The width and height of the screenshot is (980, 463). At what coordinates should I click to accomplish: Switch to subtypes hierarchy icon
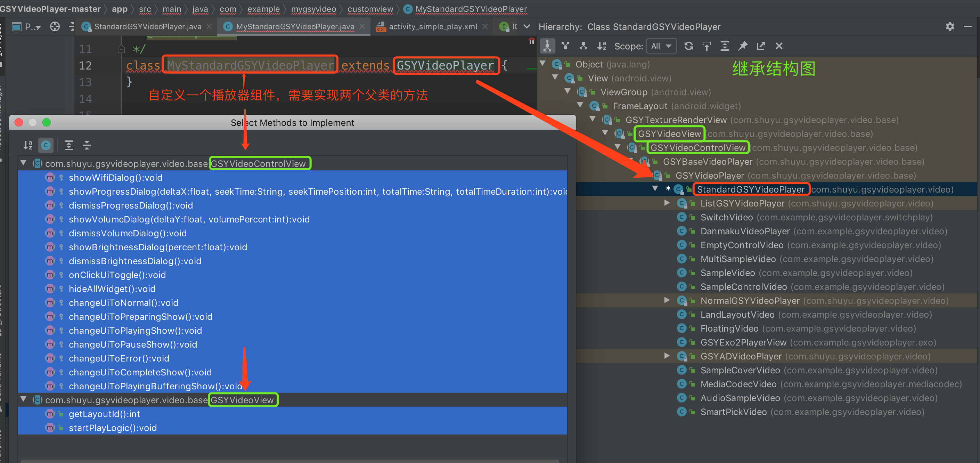point(583,46)
